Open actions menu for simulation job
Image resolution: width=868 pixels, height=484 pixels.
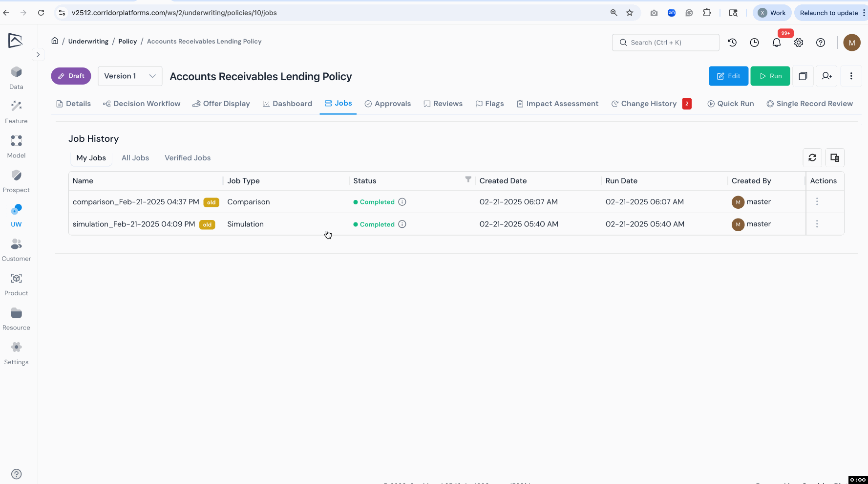coord(817,224)
